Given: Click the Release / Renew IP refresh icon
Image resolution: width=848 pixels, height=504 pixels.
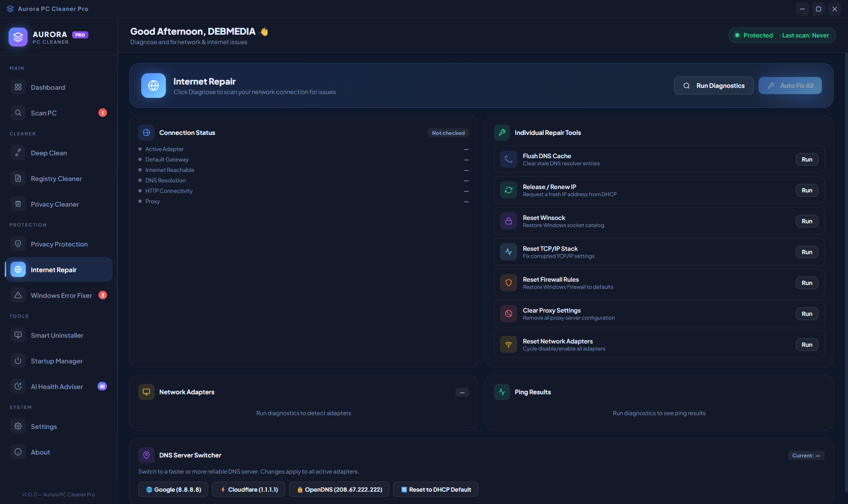Looking at the screenshot, I should pyautogui.click(x=508, y=190).
